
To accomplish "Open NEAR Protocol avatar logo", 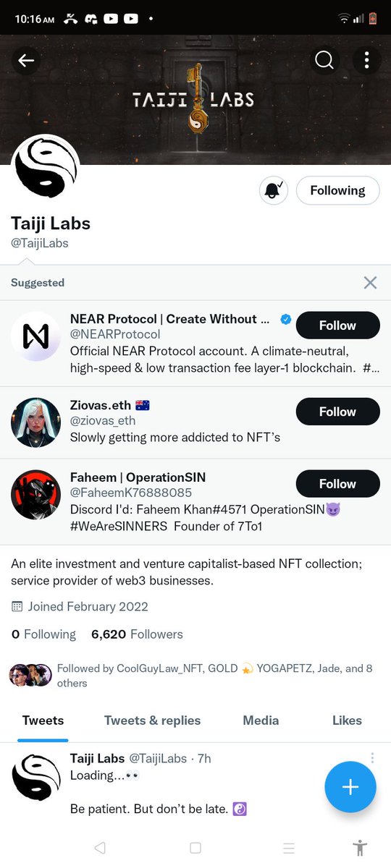I will (35, 336).
